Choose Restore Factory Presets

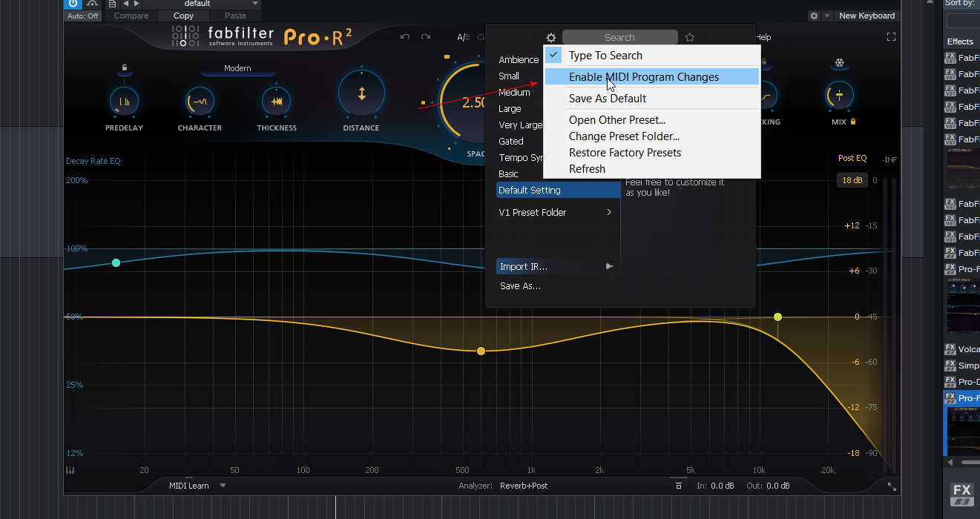tap(652, 153)
